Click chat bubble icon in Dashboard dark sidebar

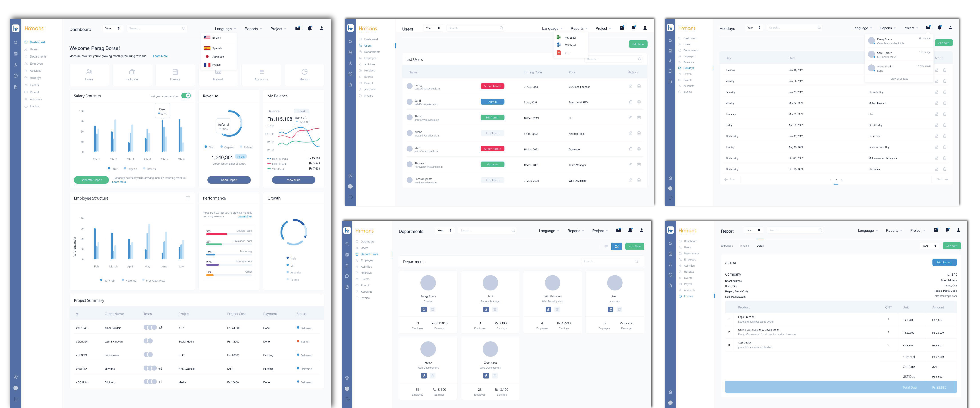point(16,76)
